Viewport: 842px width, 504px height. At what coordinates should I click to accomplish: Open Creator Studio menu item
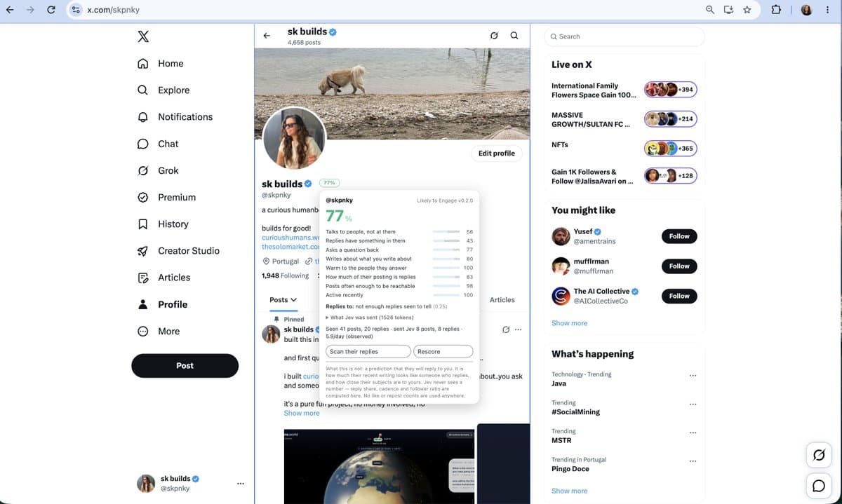click(x=189, y=251)
